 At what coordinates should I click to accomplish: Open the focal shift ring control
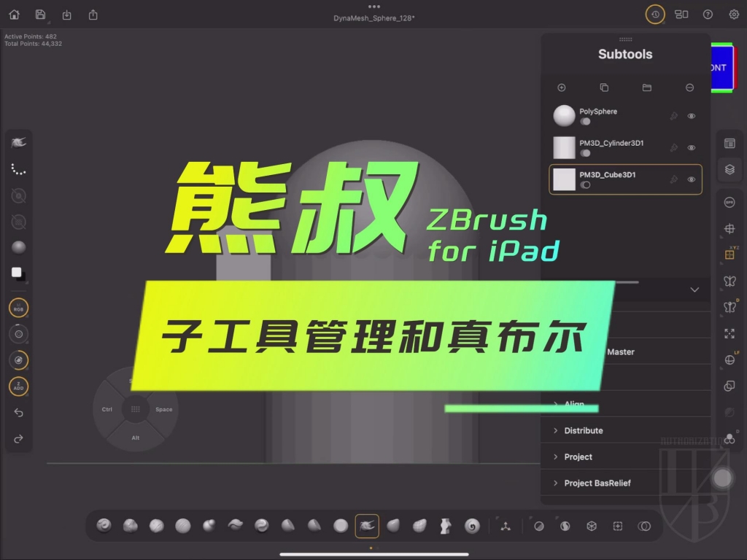click(18, 360)
